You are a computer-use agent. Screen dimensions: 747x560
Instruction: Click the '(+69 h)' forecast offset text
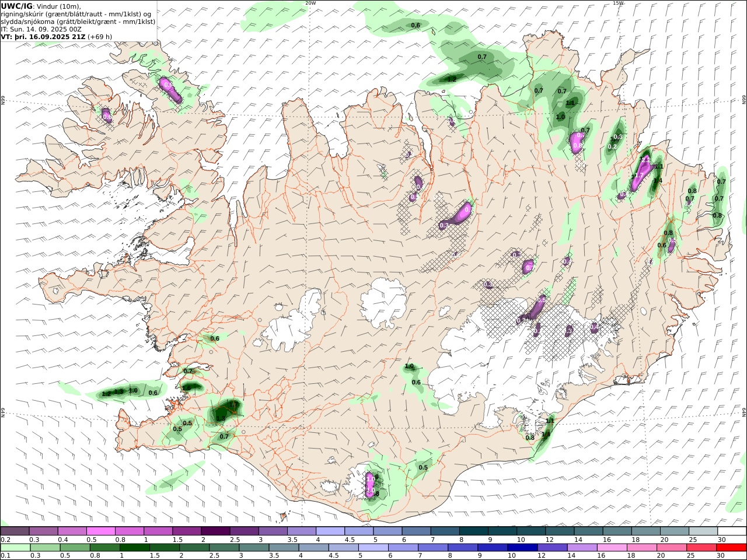pyautogui.click(x=101, y=36)
